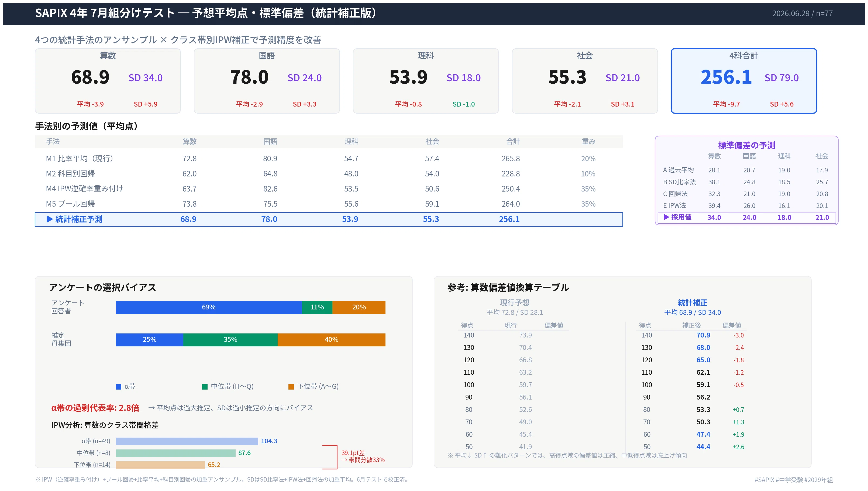
Task: Click the 標準偏差の予測 panel title
Action: pos(747,145)
